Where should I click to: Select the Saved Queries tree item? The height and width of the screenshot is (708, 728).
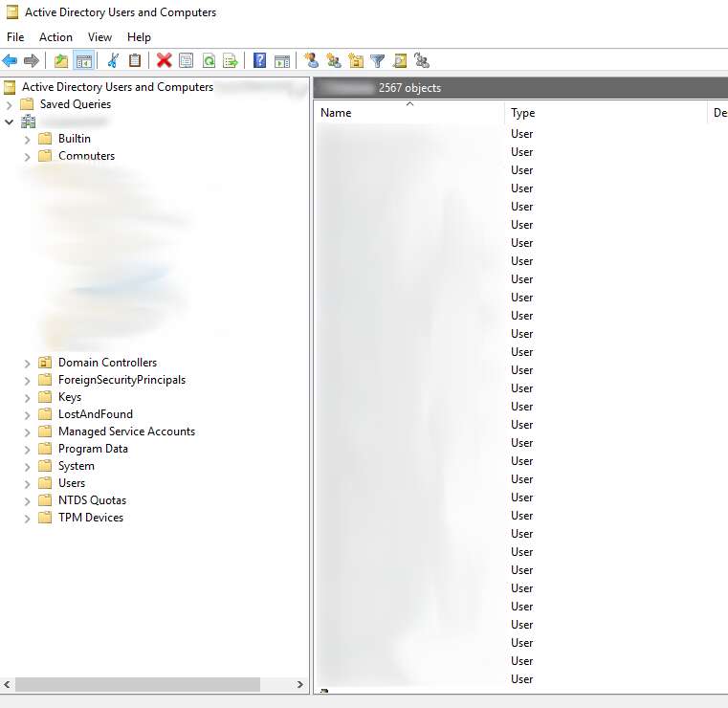[x=76, y=104]
